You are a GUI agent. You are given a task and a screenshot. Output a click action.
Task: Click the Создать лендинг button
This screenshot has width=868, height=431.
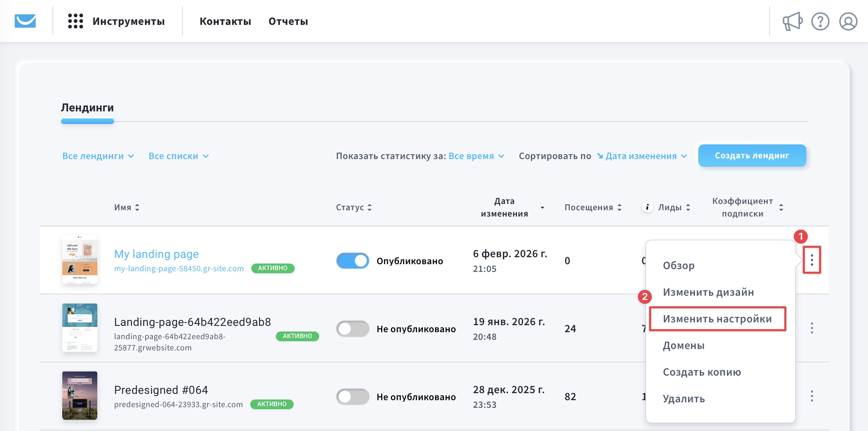(752, 156)
